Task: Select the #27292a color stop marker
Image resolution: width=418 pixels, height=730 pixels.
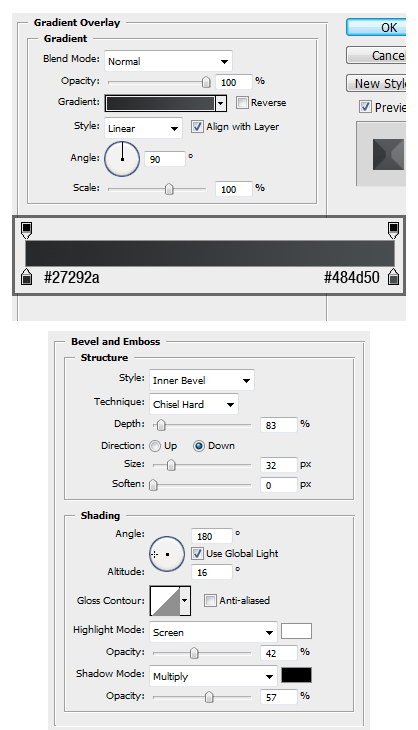Action: point(27,277)
